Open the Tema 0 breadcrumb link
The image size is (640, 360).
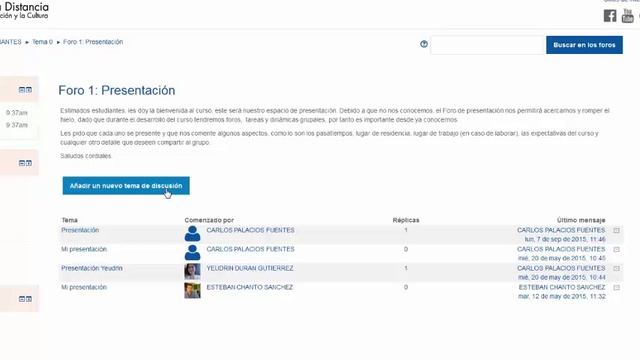point(42,42)
